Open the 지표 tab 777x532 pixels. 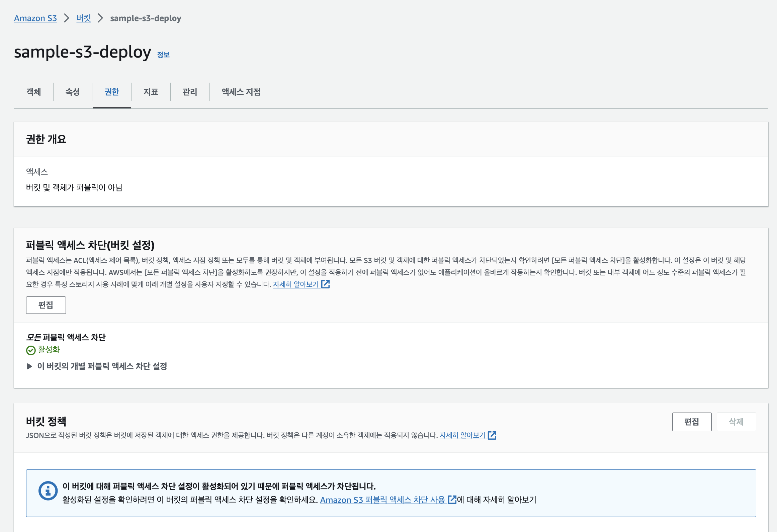click(151, 92)
